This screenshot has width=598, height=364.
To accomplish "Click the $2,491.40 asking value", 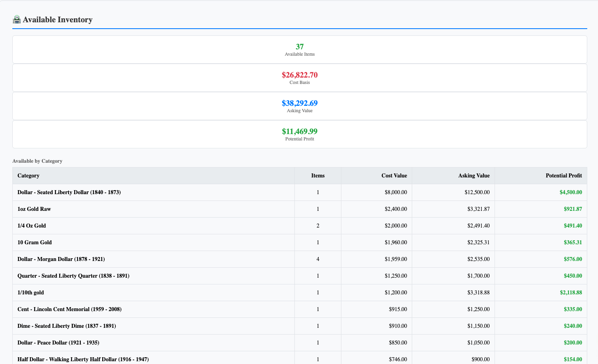I will pyautogui.click(x=479, y=226).
